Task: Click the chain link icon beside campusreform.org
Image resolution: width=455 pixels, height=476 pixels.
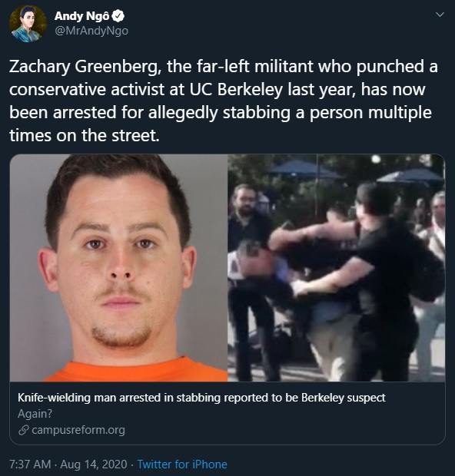Action: coord(23,430)
